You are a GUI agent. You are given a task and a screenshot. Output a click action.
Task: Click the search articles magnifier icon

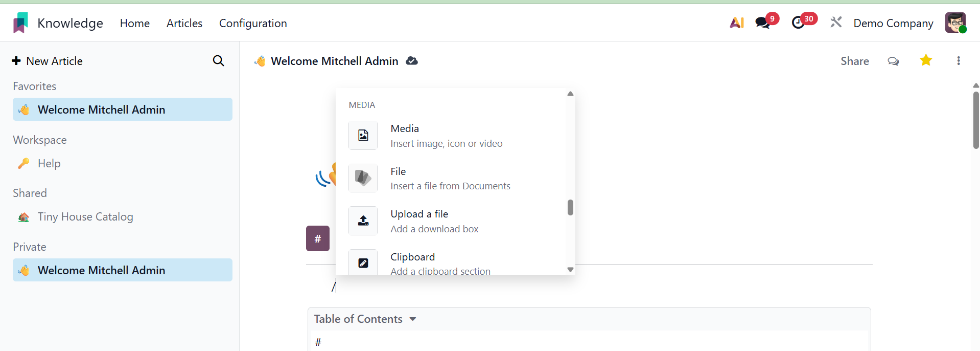pyautogui.click(x=218, y=61)
